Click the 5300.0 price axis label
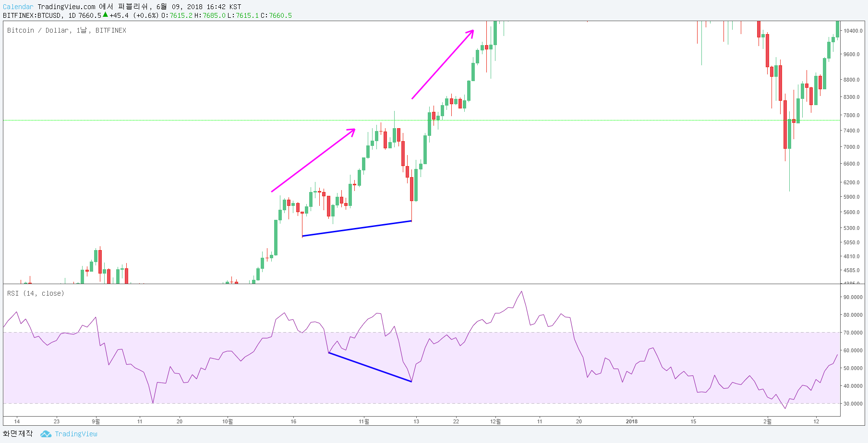This screenshot has width=868, height=443. 852,228
